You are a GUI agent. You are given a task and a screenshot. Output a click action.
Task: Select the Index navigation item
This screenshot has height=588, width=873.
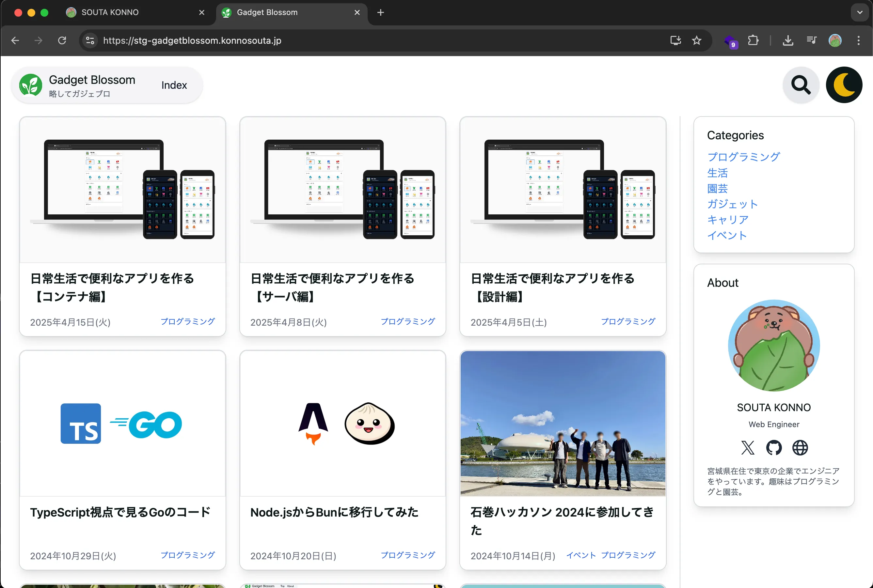[173, 85]
